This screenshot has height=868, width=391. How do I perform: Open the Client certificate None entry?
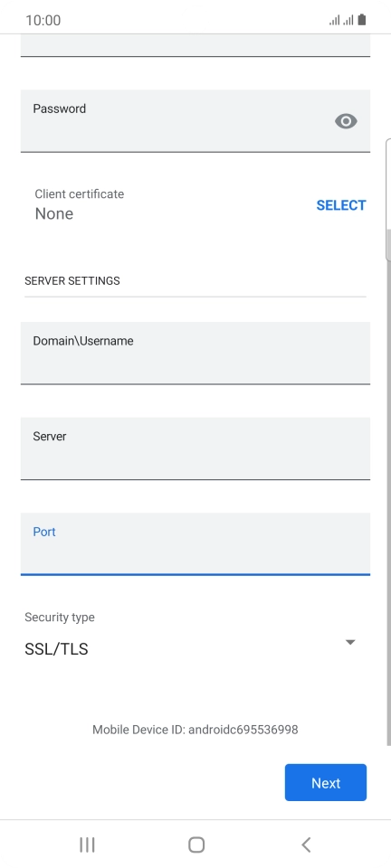pos(80,205)
